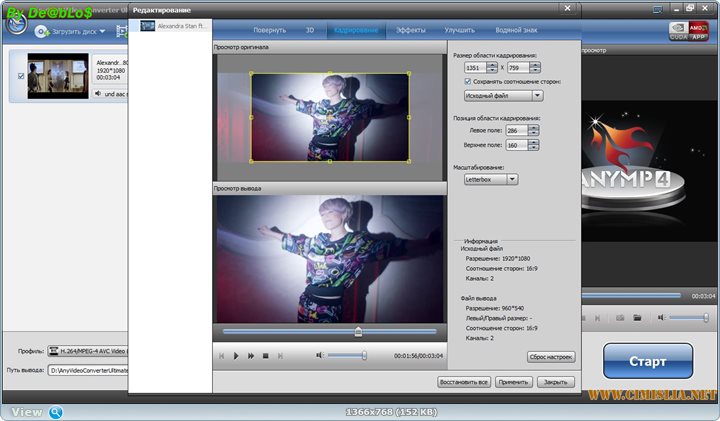Click the view magnifier icon at bottom left
The width and height of the screenshot is (720, 421).
coord(56,412)
